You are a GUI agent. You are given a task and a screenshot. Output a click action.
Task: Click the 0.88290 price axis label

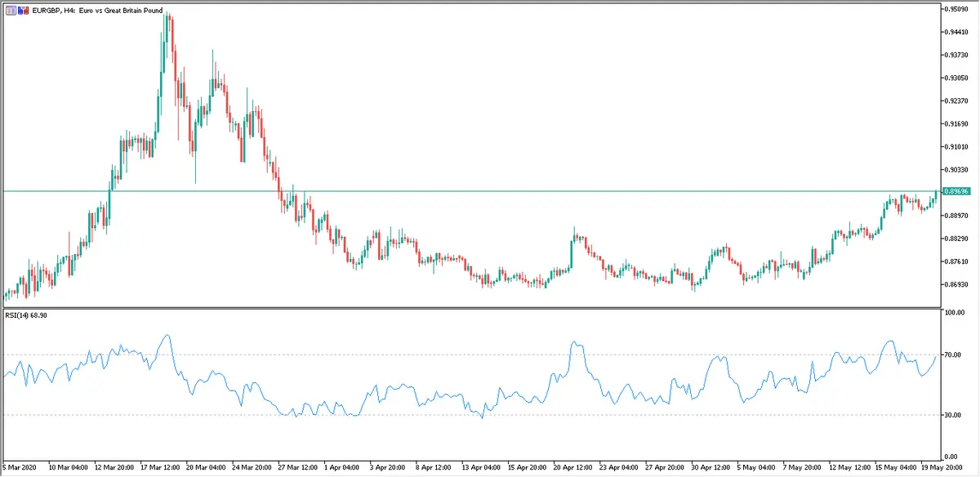point(956,238)
